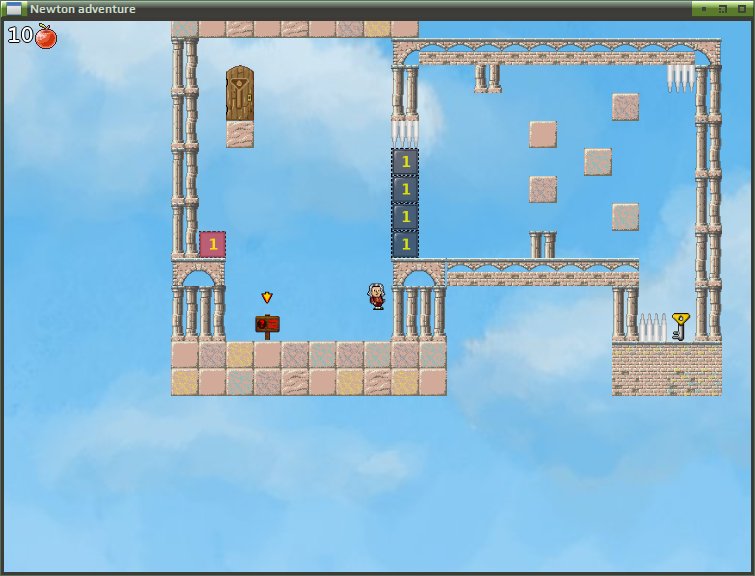
Task: Click the spikes next to the key
Action: click(x=652, y=327)
